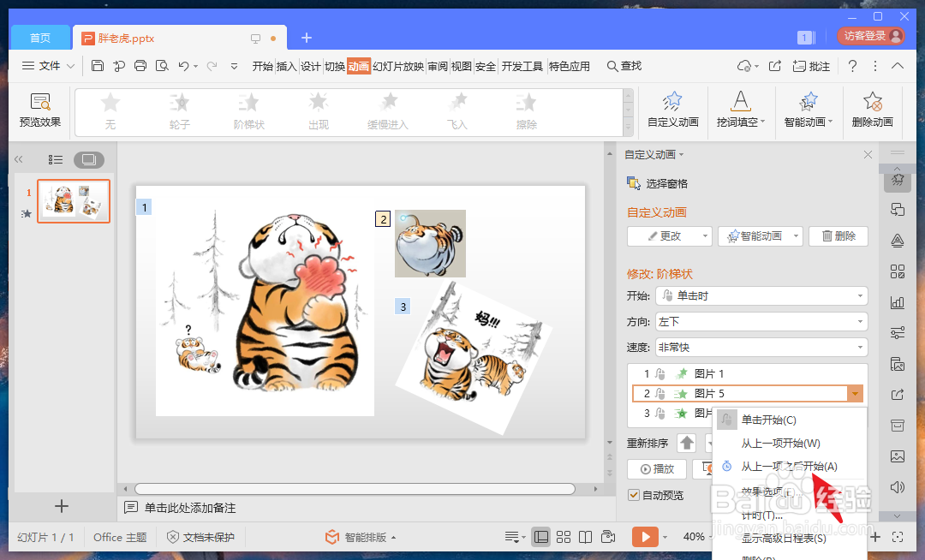Switch to the Home (首页) tab
The height and width of the screenshot is (560, 925).
tap(40, 38)
